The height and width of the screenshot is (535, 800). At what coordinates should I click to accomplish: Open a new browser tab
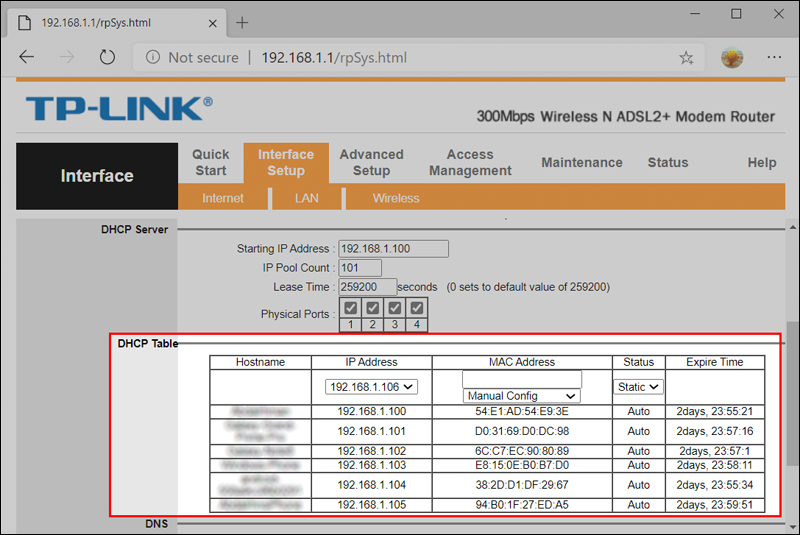tap(242, 22)
